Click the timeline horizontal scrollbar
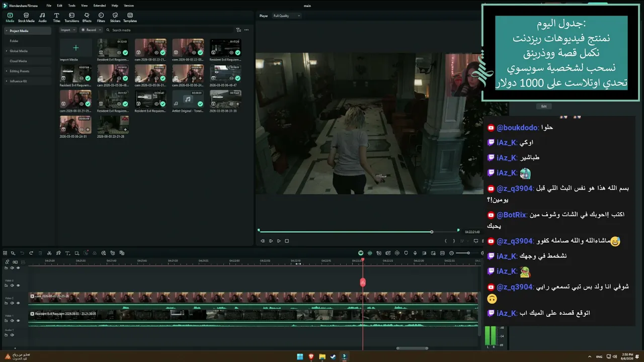The width and height of the screenshot is (644, 362). (x=412, y=348)
